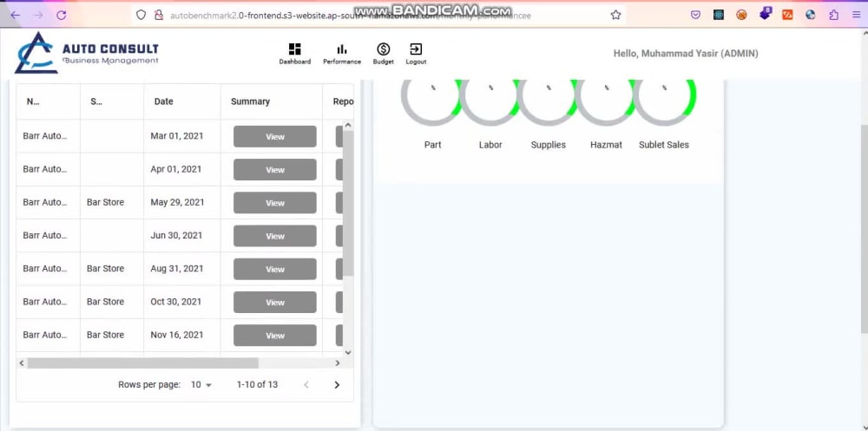Viewport: 868px width, 431px height.
Task: Open the Pocket save icon in toolbar
Action: pos(696,15)
